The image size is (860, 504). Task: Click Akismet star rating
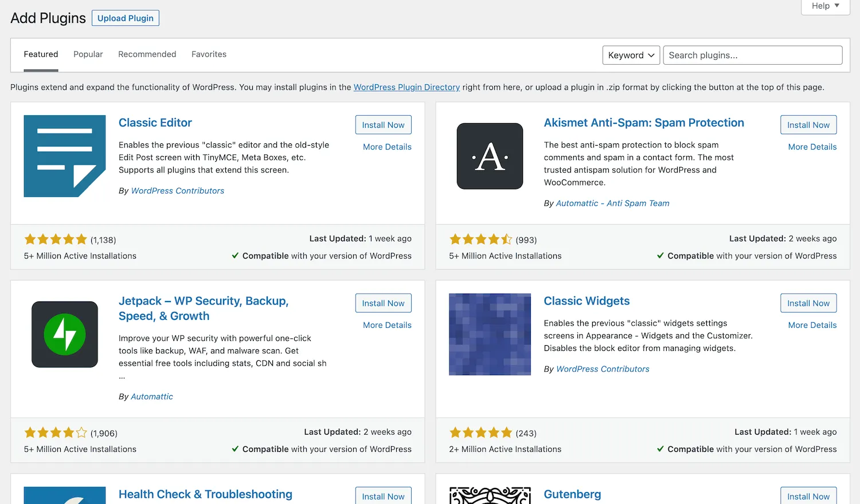coord(480,240)
